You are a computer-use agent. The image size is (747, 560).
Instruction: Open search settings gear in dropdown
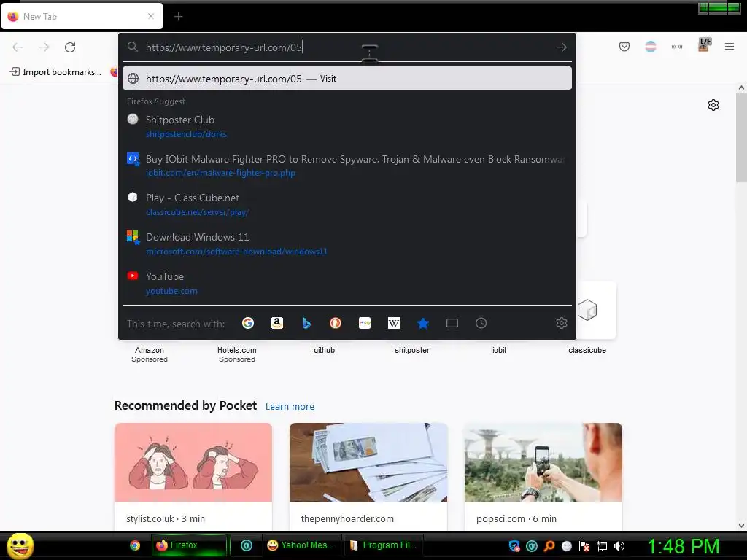tap(562, 323)
